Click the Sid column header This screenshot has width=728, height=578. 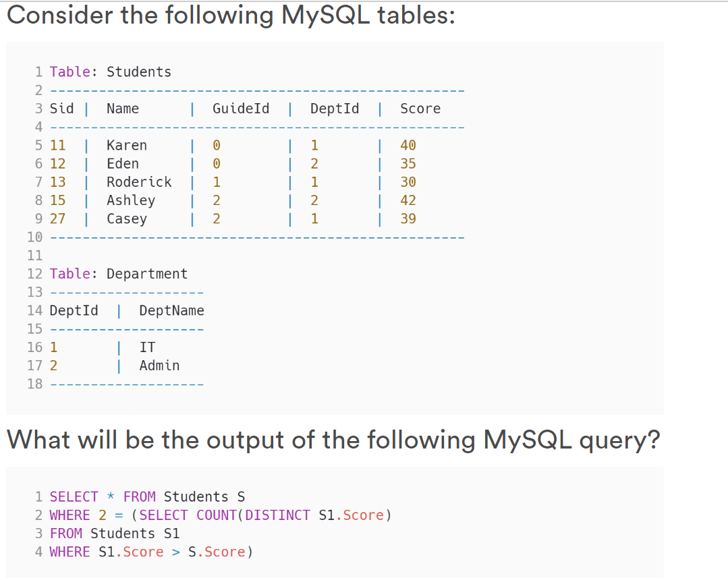click(62, 109)
